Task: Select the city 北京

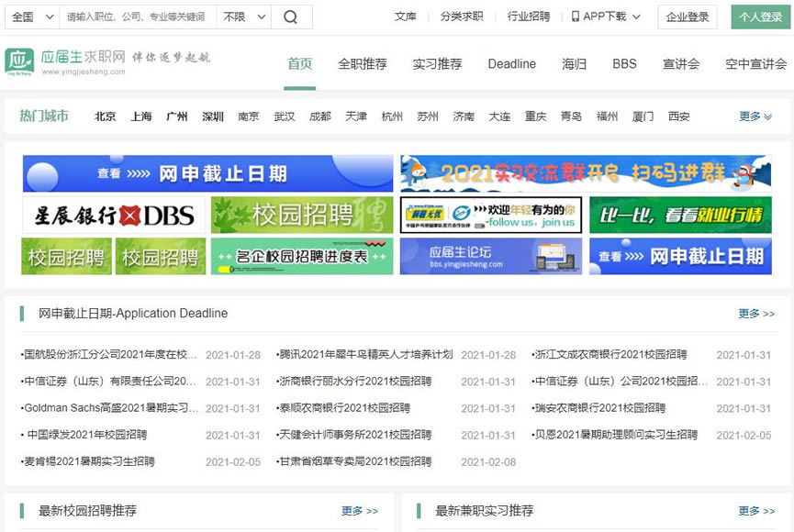Action: 106,116
